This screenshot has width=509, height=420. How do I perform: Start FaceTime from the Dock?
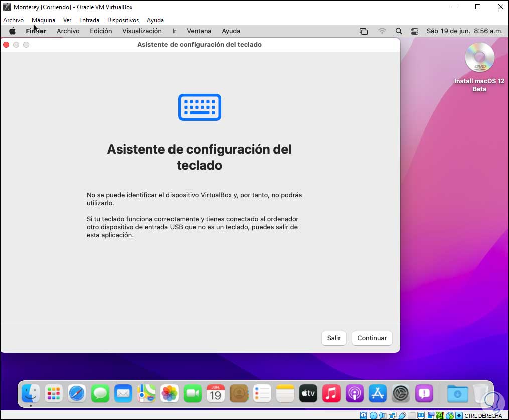coord(193,393)
